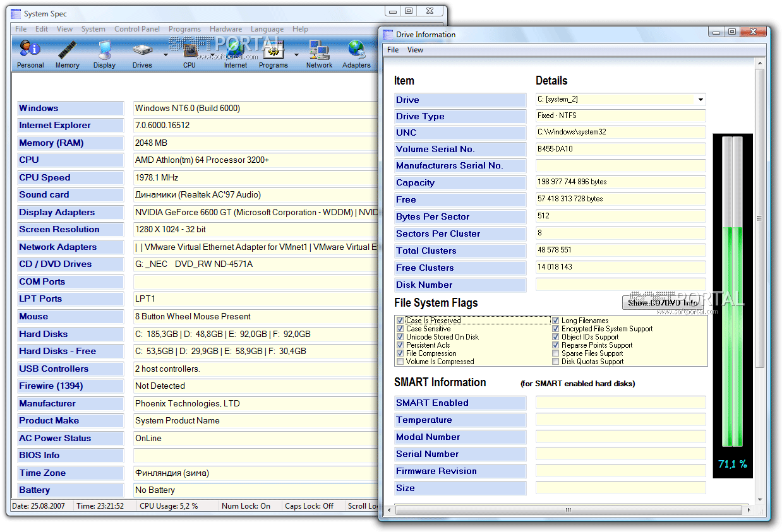Toggle the Persistent Acls checkbox
The width and height of the screenshot is (782, 532).
400,345
